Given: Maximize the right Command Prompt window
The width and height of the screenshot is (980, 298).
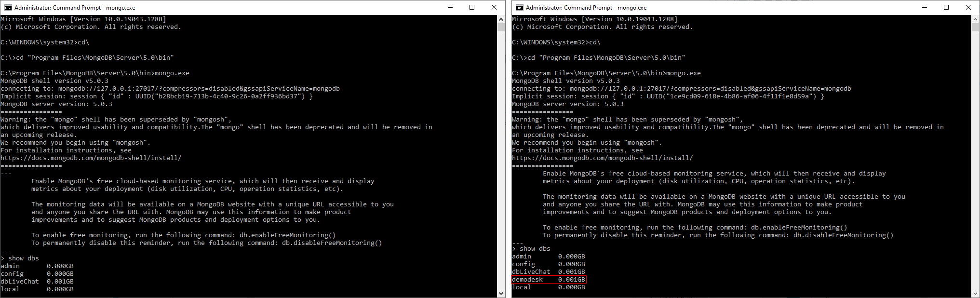Looking at the screenshot, I should point(946,7).
